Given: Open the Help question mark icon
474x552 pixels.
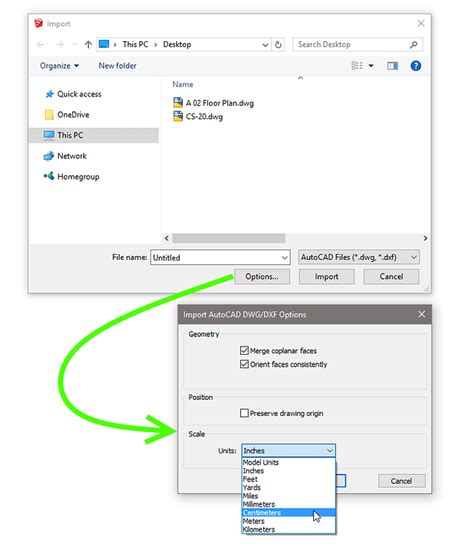Looking at the screenshot, I should [x=416, y=66].
